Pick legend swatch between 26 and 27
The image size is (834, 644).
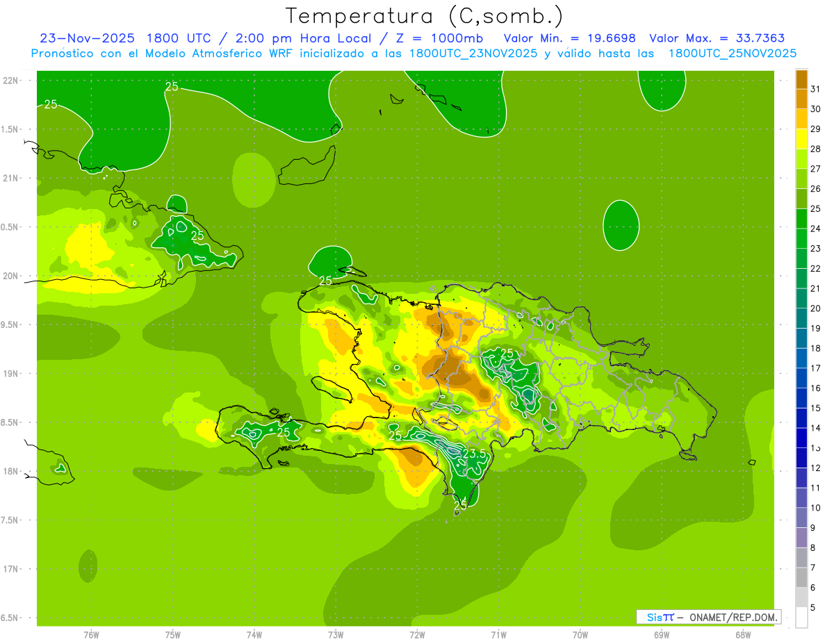(802, 179)
